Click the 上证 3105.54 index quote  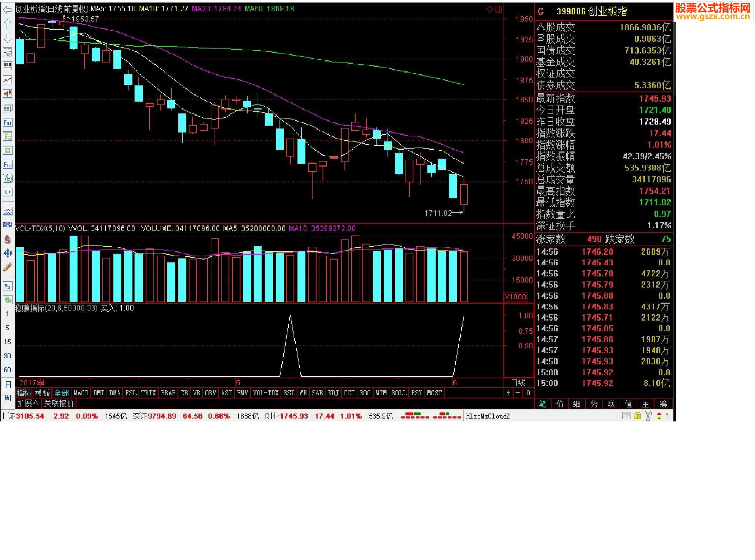23,416
